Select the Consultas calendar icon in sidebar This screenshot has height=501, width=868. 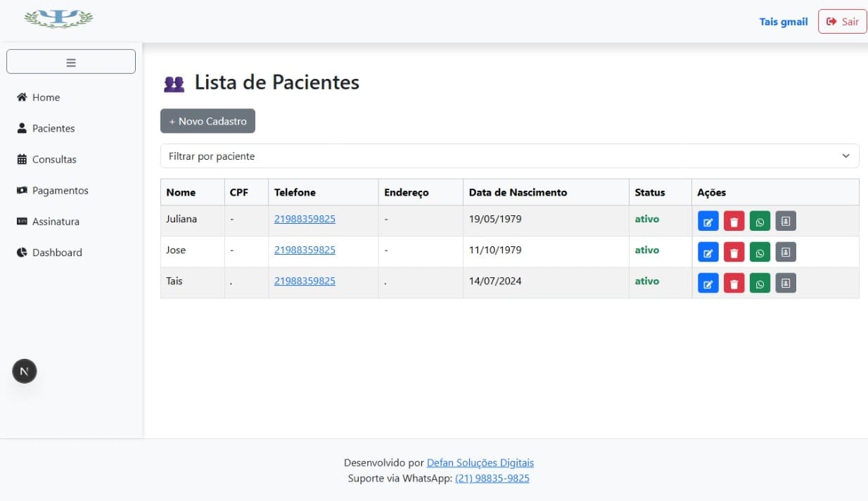23,159
